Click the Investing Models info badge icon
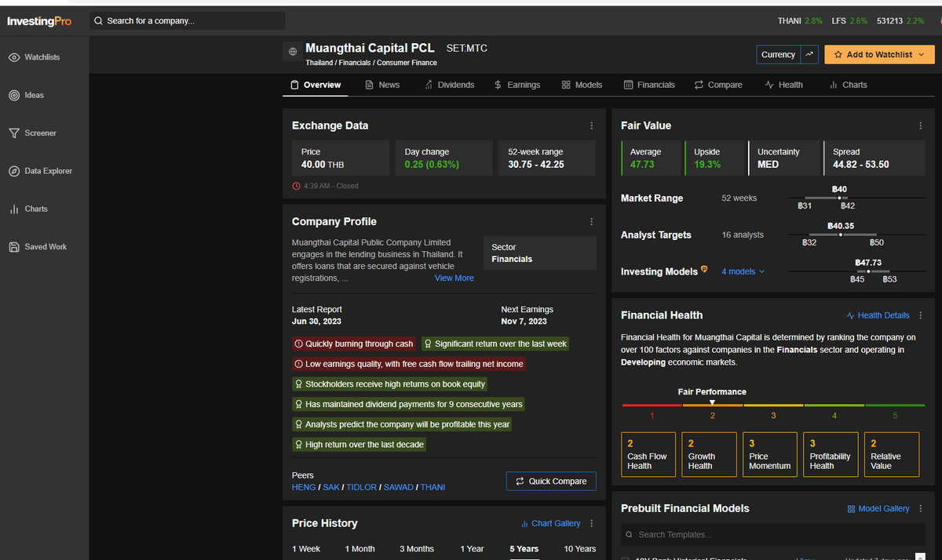 pyautogui.click(x=704, y=270)
